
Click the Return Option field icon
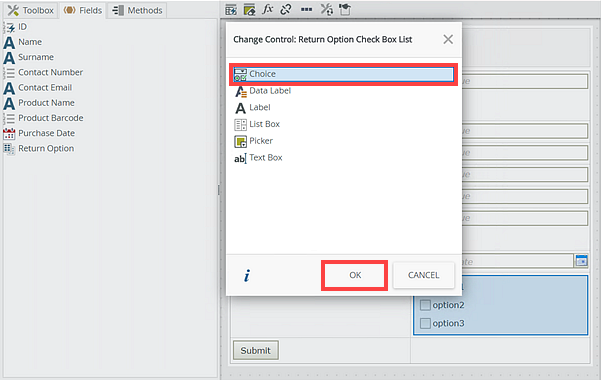pos(9,149)
